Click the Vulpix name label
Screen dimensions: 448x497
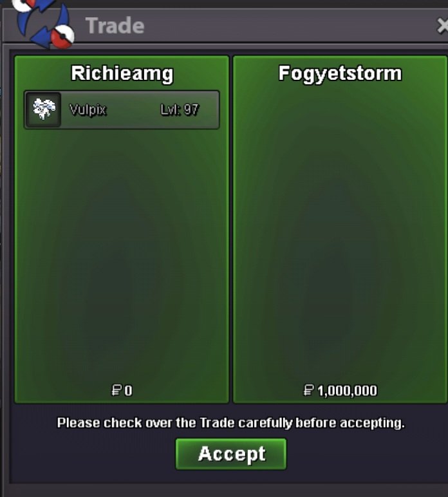coord(88,110)
